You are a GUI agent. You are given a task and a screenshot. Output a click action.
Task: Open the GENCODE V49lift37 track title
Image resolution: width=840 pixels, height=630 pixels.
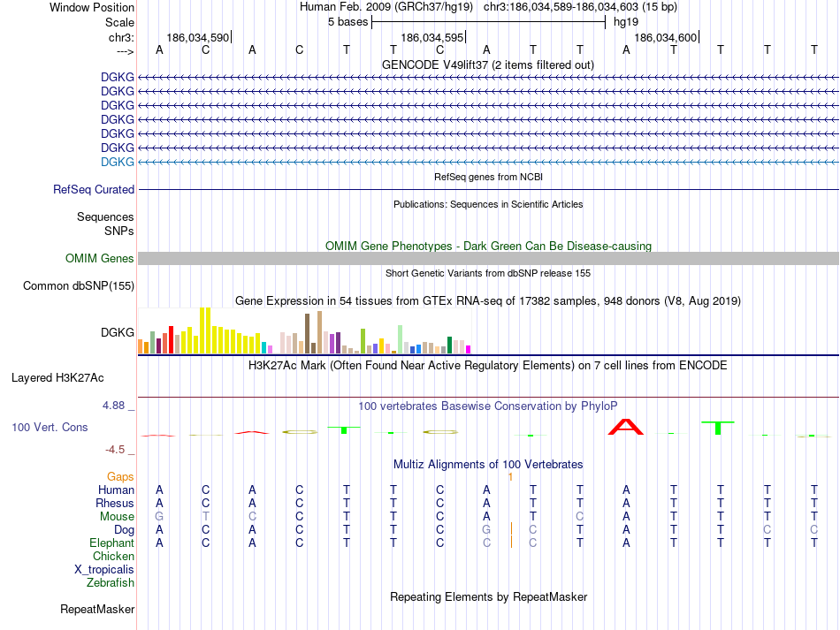tap(488, 65)
